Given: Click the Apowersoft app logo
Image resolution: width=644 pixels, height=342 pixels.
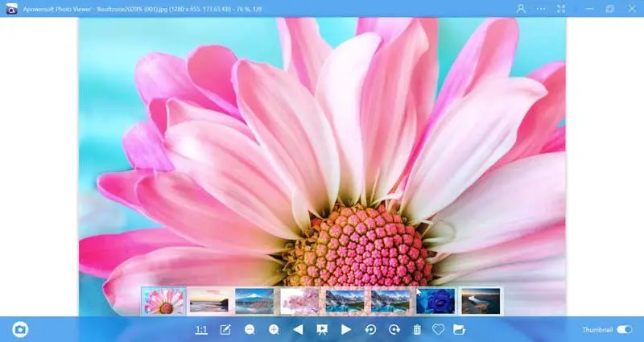Looking at the screenshot, I should 12,9.
